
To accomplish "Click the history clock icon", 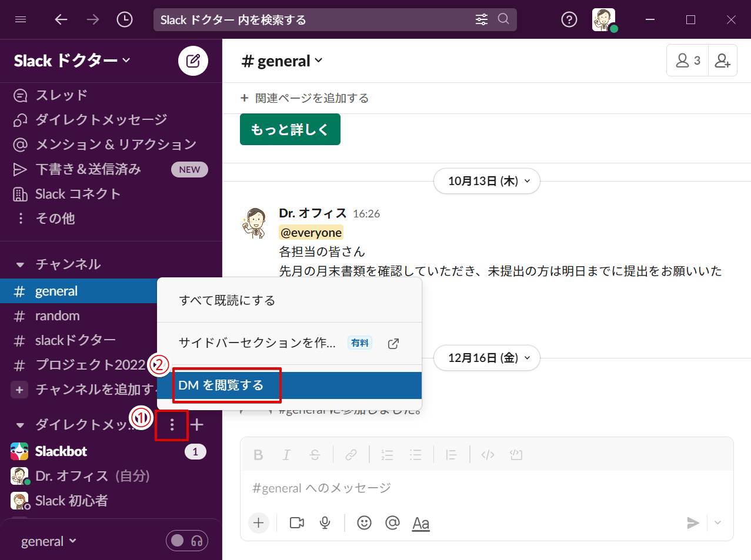I will pos(124,19).
